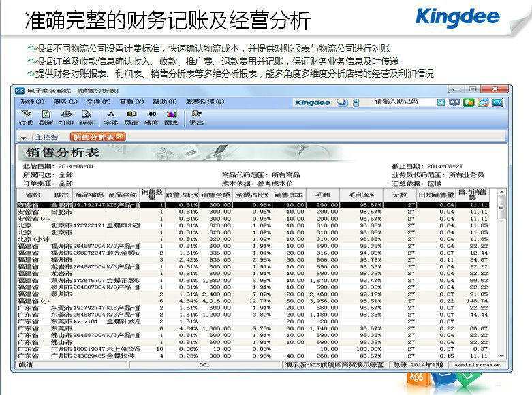This screenshot has width=532, height=395.
Task: Click the 过滤 filter toolbar icon
Action: [26, 118]
